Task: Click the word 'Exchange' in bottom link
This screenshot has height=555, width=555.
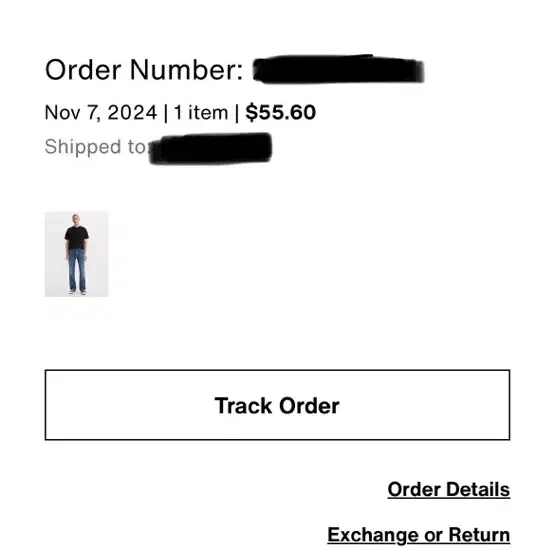Action: (x=373, y=535)
